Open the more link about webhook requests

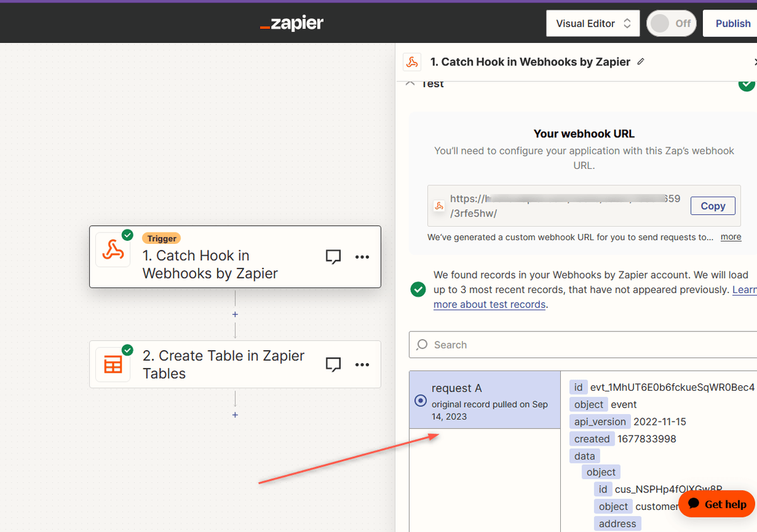(731, 237)
